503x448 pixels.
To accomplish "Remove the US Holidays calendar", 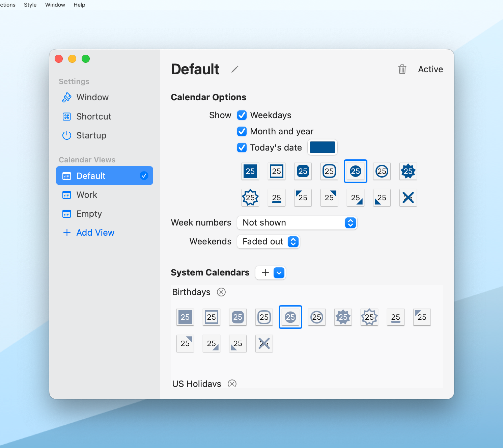I will [x=232, y=384].
